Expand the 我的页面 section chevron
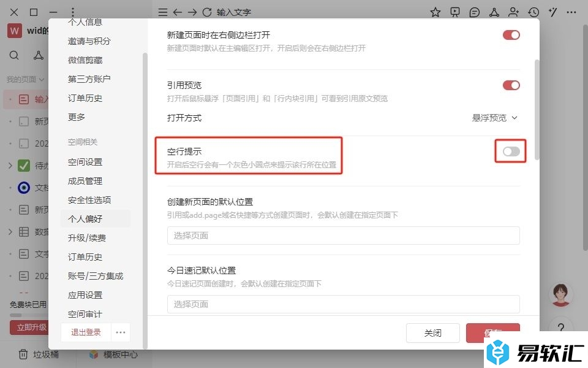Viewport: 588px width, 368px height. 41,79
